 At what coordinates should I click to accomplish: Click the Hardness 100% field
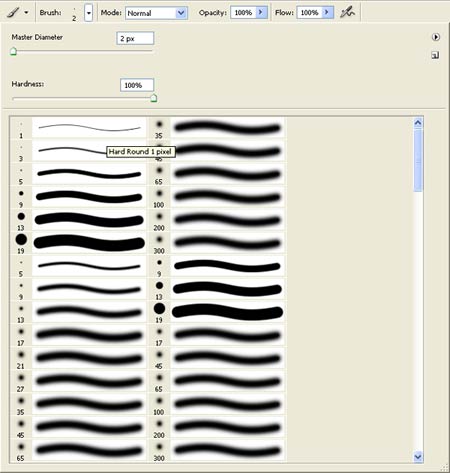pos(137,85)
